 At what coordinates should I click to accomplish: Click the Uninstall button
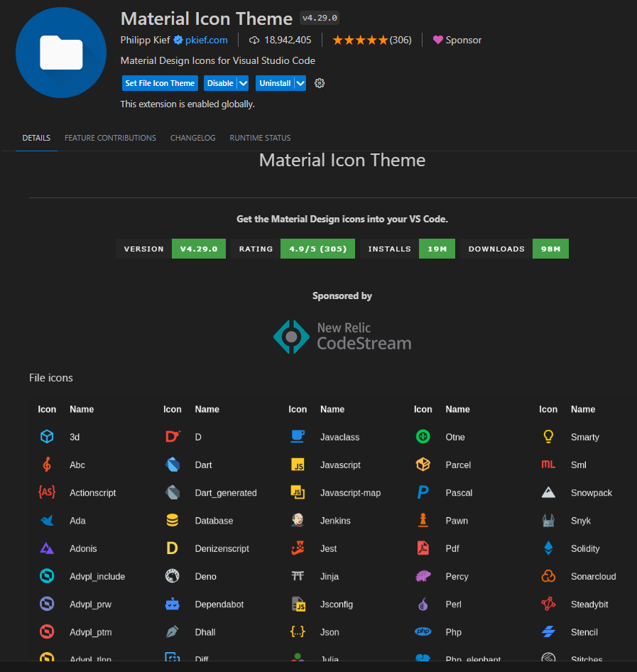(x=275, y=83)
